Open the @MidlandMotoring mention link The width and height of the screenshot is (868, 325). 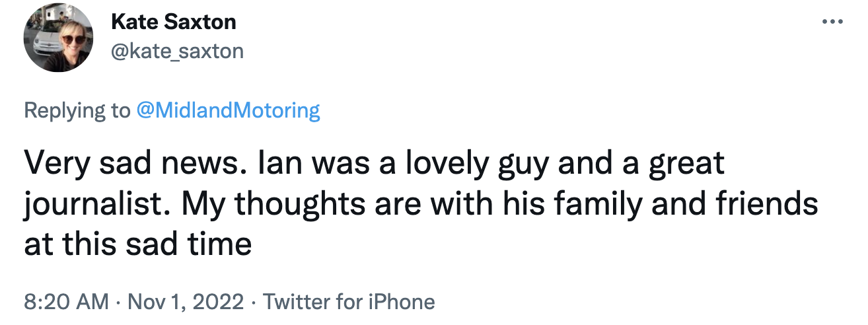point(228,110)
